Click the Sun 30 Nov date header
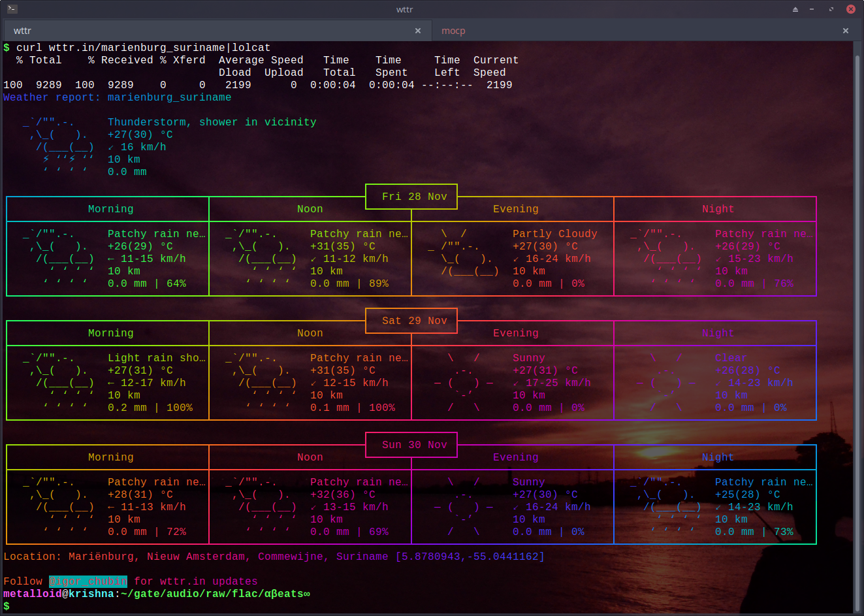Viewport: 864px width, 616px height. 414,445
